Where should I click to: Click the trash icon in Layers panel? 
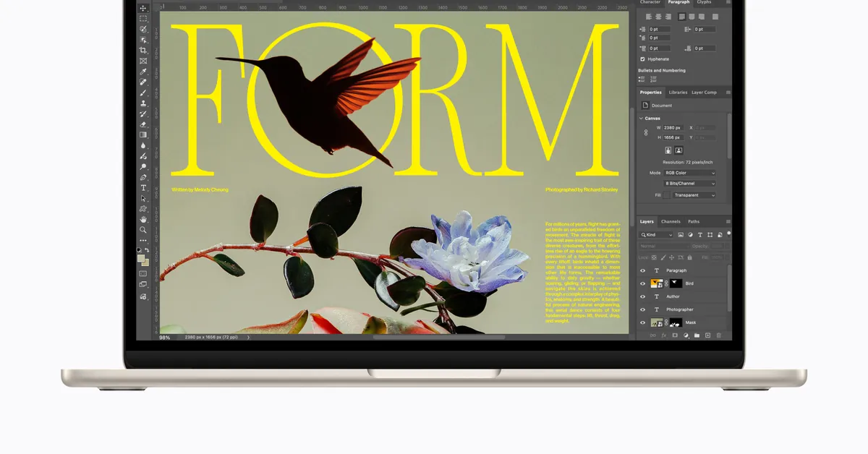pos(718,335)
